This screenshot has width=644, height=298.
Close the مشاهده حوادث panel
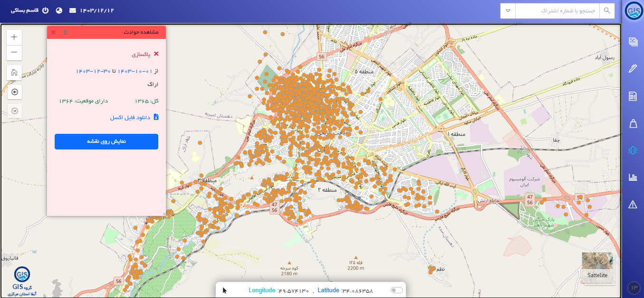(53, 32)
